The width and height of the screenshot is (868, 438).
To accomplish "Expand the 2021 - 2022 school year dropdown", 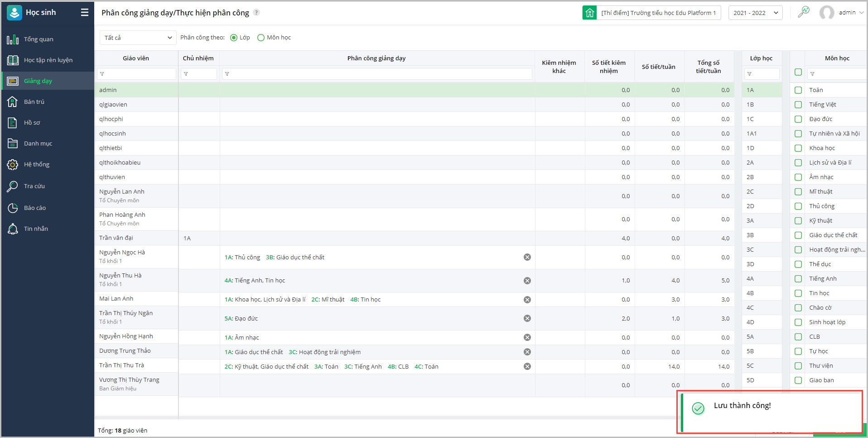I will (x=755, y=13).
